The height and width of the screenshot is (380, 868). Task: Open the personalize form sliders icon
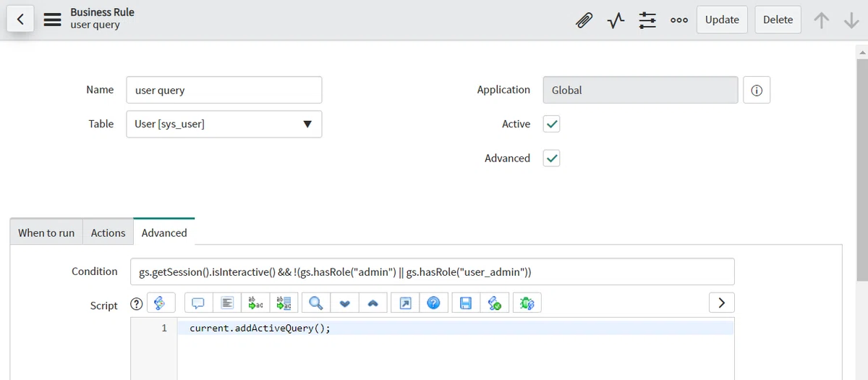click(x=647, y=20)
